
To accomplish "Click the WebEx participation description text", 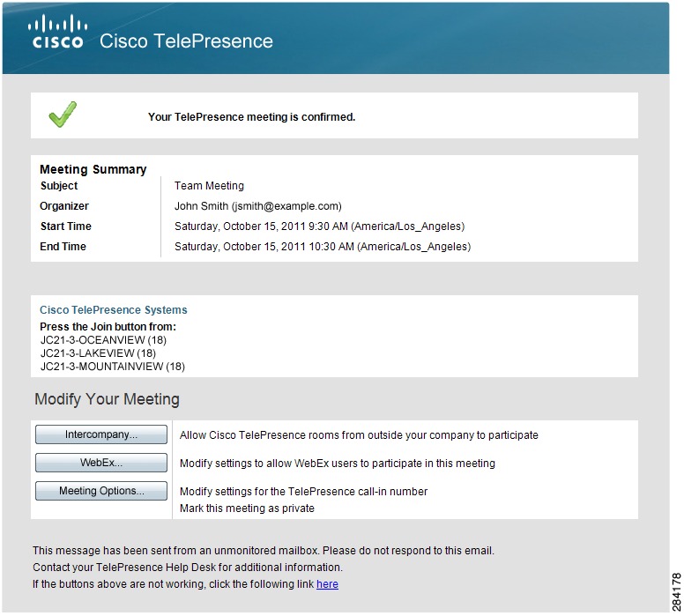I will 338,464.
